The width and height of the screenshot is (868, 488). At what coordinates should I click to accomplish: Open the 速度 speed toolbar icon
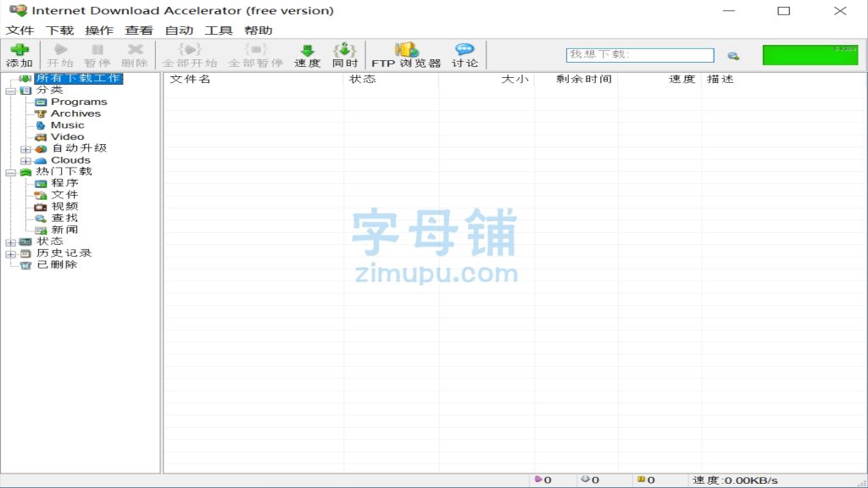pos(307,50)
